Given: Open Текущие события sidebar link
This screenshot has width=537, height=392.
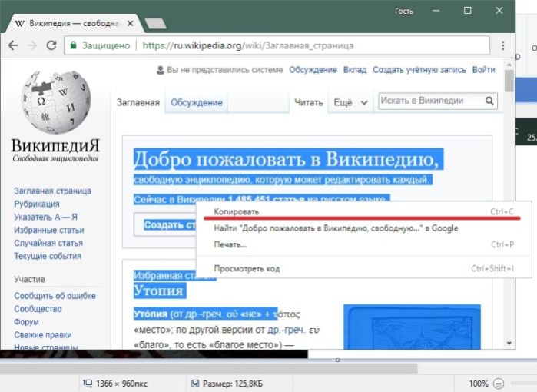Looking at the screenshot, I should 48,256.
